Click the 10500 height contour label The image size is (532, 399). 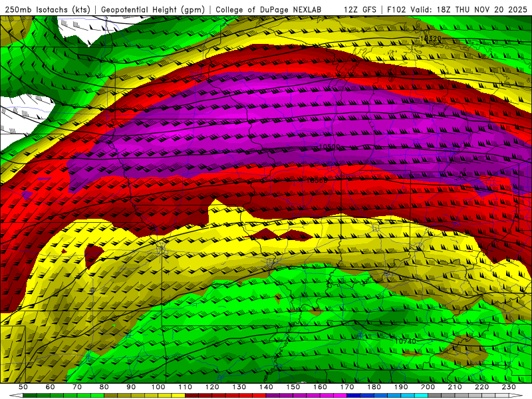[x=329, y=147]
